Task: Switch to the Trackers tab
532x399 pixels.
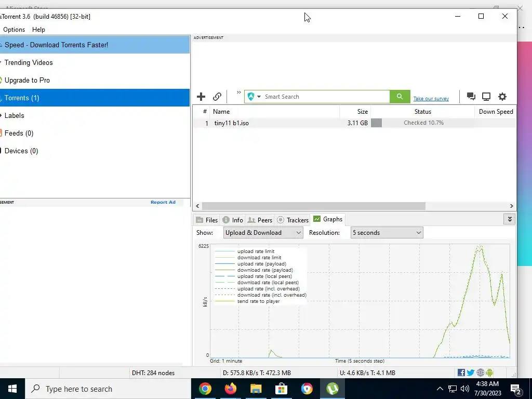Action: pos(293,220)
